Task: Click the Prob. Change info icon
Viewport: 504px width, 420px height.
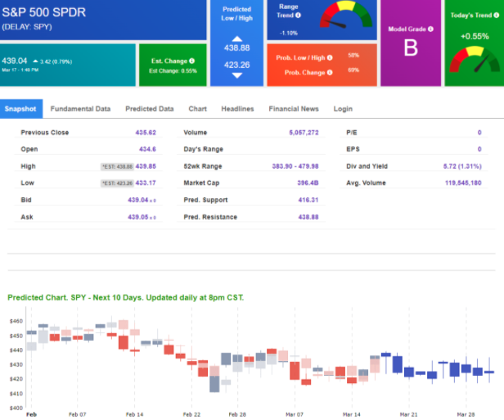Action: pos(330,72)
